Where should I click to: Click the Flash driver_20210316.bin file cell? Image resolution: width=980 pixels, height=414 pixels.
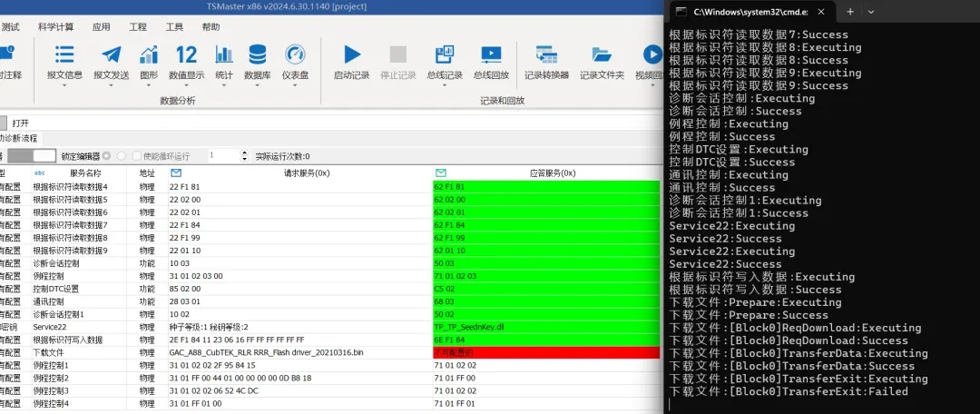click(266, 352)
